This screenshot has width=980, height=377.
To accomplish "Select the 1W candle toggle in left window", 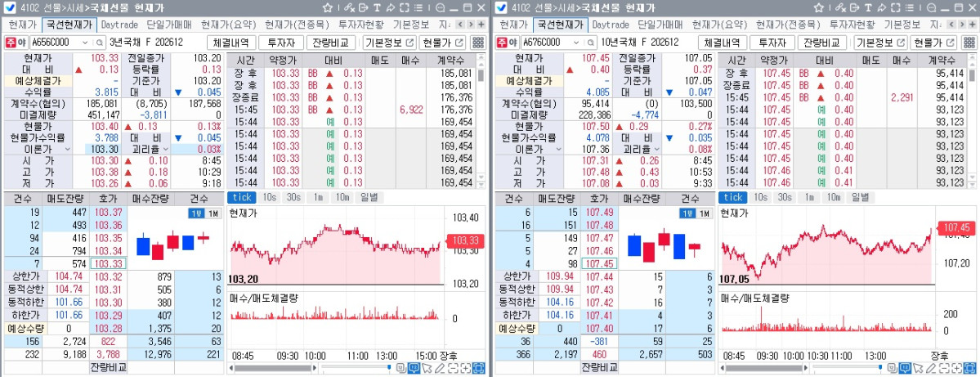I will coord(196,213).
